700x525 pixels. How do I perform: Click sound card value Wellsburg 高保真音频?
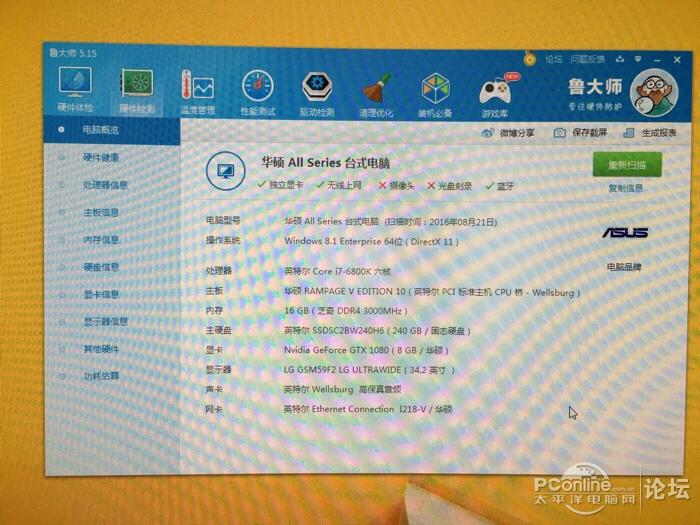coord(342,389)
